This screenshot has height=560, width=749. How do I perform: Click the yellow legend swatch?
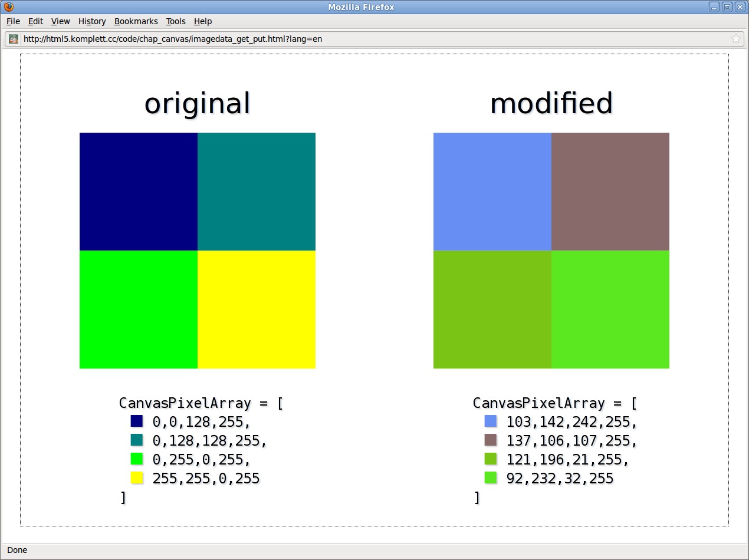(x=137, y=477)
